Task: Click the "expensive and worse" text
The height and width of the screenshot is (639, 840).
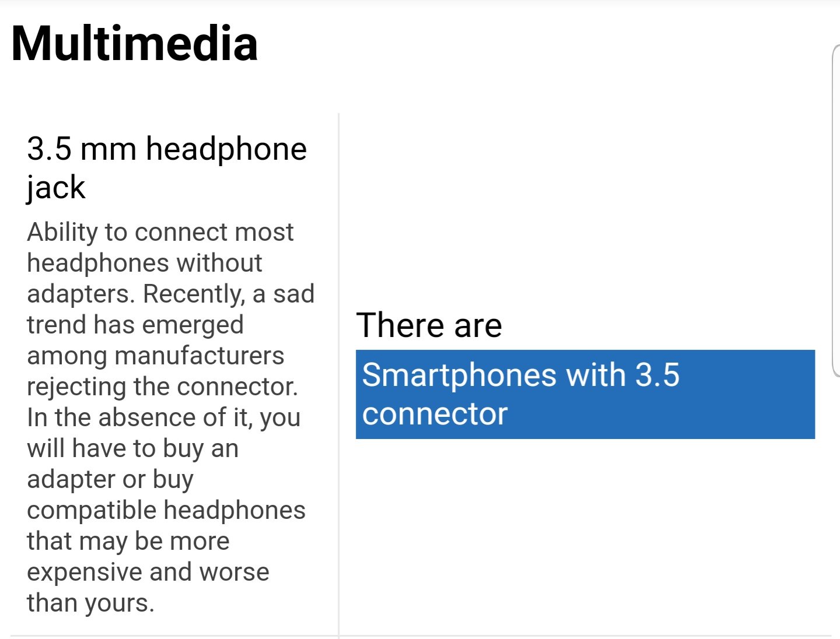Action: 148,572
